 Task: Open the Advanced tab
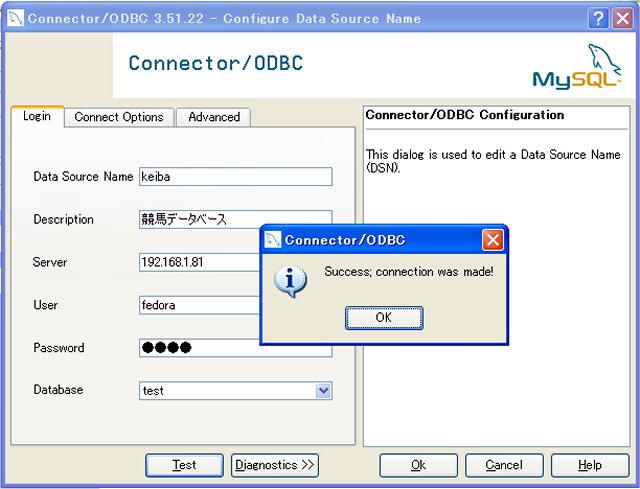coord(214,117)
